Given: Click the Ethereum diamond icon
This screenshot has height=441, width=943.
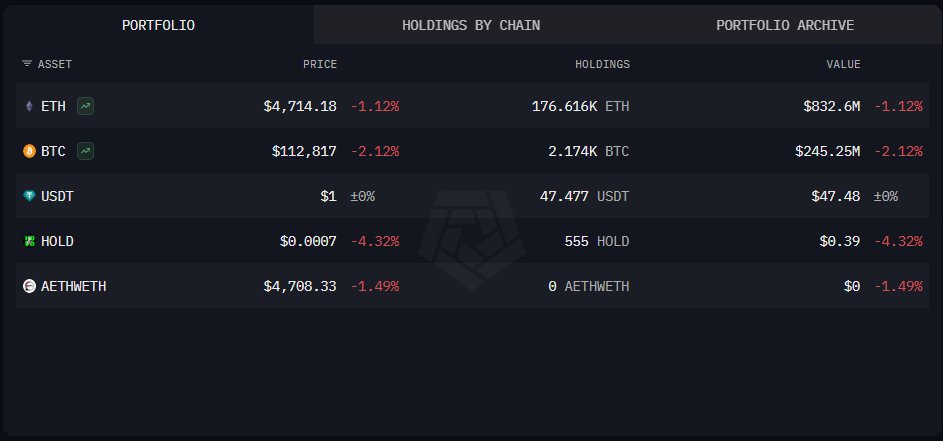Looking at the screenshot, I should click(x=29, y=106).
